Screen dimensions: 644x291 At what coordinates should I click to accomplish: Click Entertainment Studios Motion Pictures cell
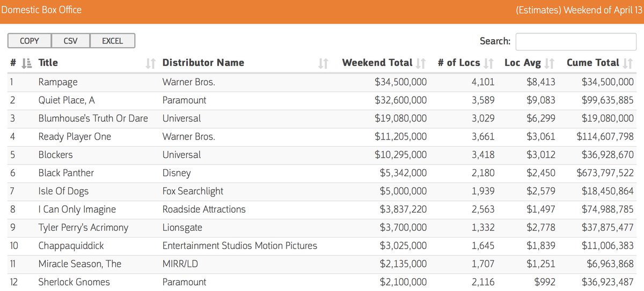coord(240,245)
